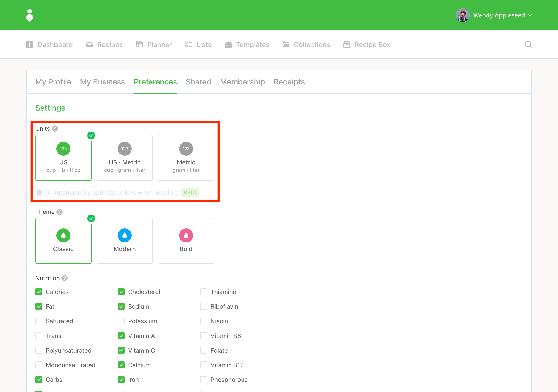The height and width of the screenshot is (392, 558).
Task: Enable the Thiamine checkbox
Action: (x=203, y=292)
